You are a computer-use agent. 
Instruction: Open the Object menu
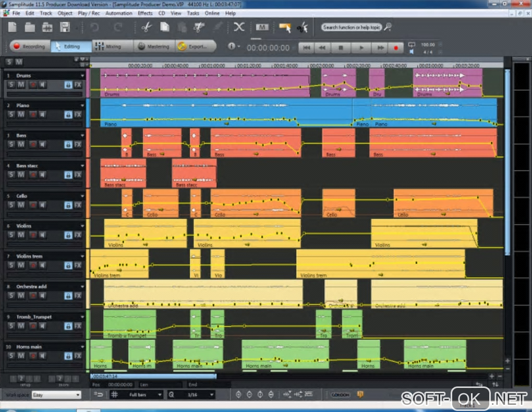pyautogui.click(x=65, y=13)
